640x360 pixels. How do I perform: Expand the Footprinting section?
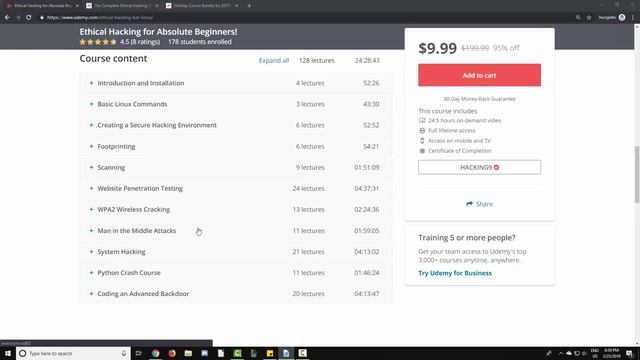coord(236,146)
